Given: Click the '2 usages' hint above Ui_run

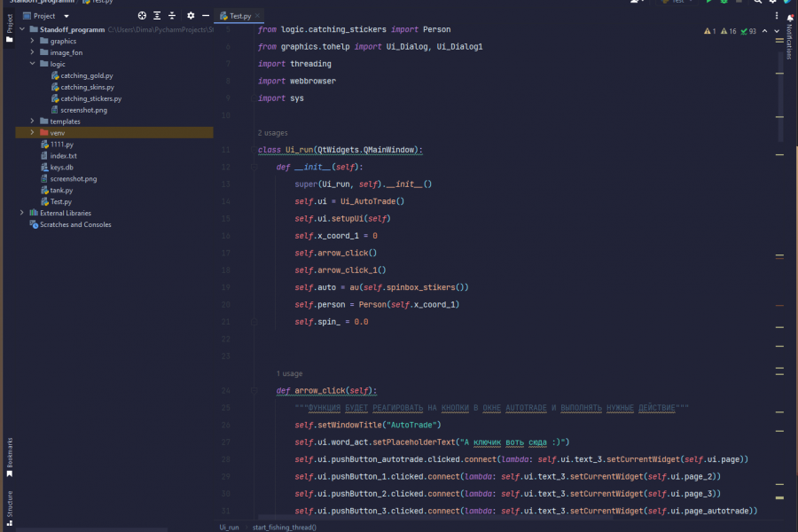Looking at the screenshot, I should tap(273, 133).
